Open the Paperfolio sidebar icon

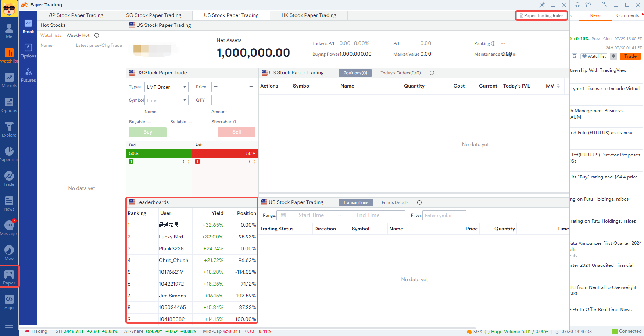(9, 154)
